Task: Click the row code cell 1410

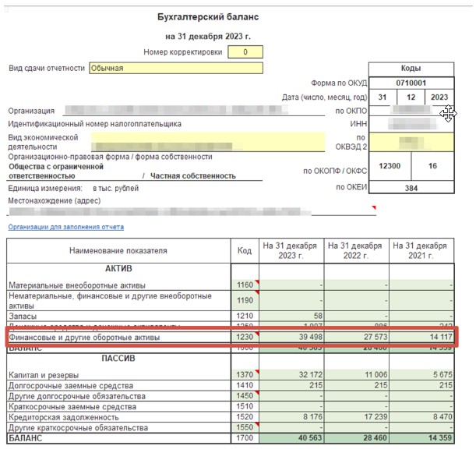Action: [x=245, y=385]
